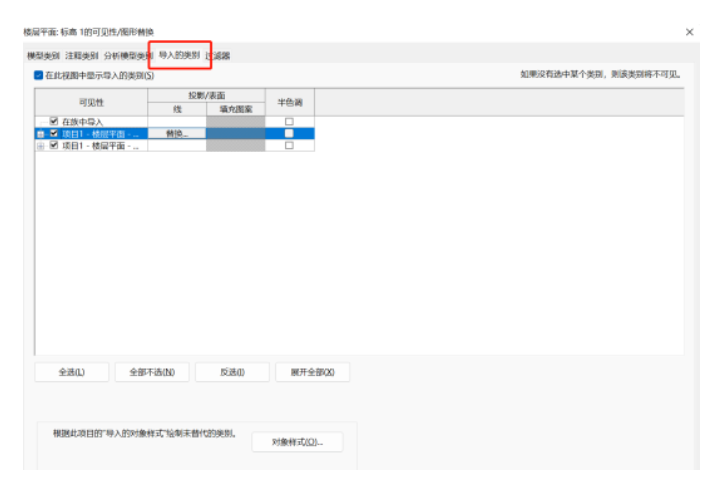The height and width of the screenshot is (484, 706).
Task: Uncheck visibility of 在族中导入 row
Action: [x=54, y=121]
